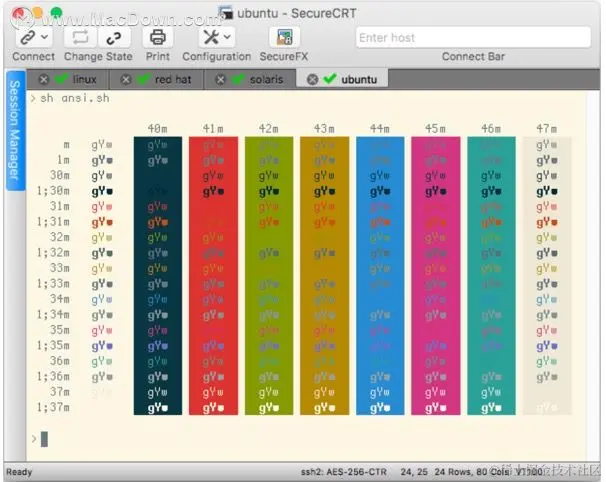Click the SecureFX toolbar label
Viewport: 606px width, 482px height.
284,56
